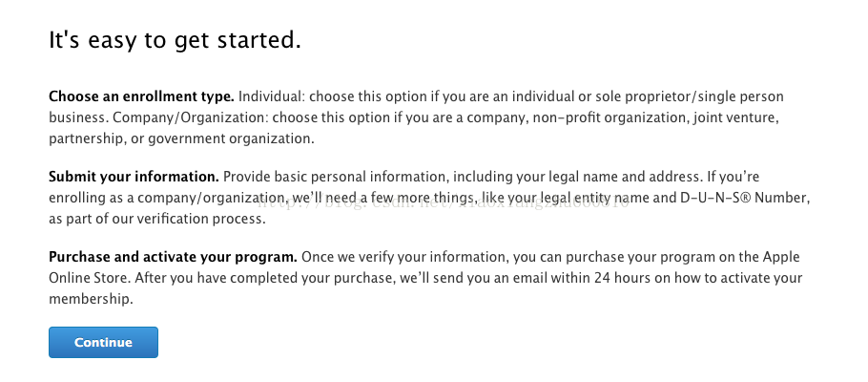Click the "non-profit organization" phrase
The height and width of the screenshot is (382, 868).
(610, 117)
